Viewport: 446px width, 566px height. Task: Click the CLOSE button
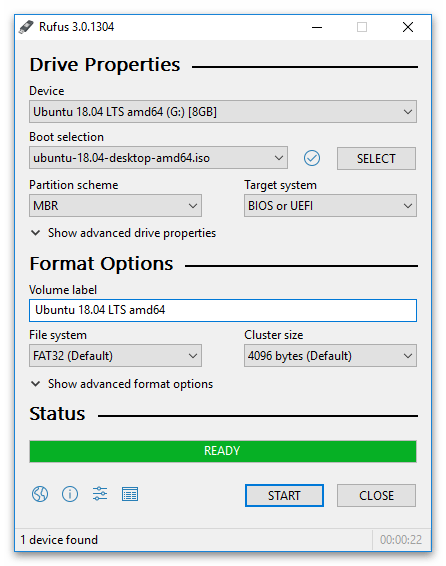(376, 496)
